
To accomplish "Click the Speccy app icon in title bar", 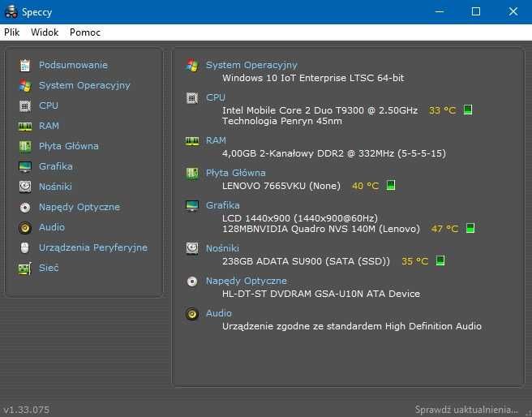I will (11, 12).
